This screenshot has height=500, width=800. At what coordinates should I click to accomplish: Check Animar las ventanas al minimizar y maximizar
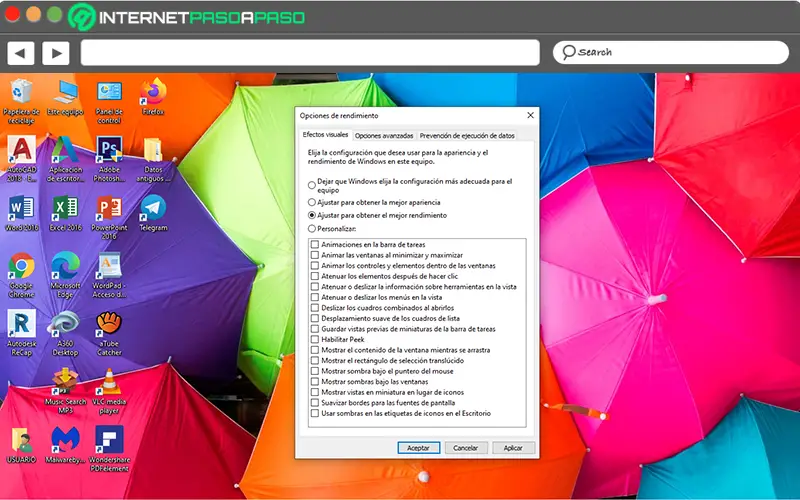(315, 255)
